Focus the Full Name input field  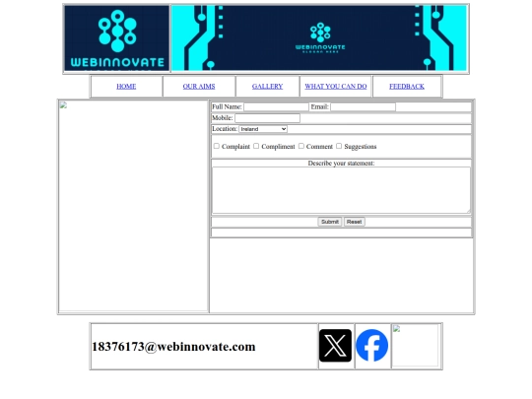click(276, 107)
